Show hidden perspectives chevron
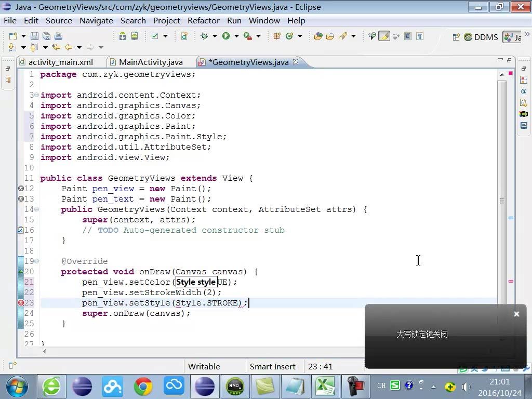The height and width of the screenshot is (399, 532). pyautogui.click(x=527, y=34)
